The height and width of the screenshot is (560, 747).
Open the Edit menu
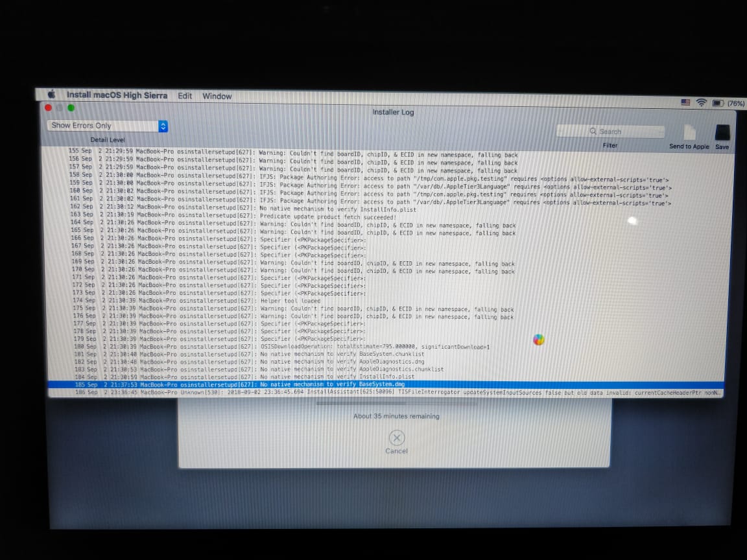pos(185,96)
